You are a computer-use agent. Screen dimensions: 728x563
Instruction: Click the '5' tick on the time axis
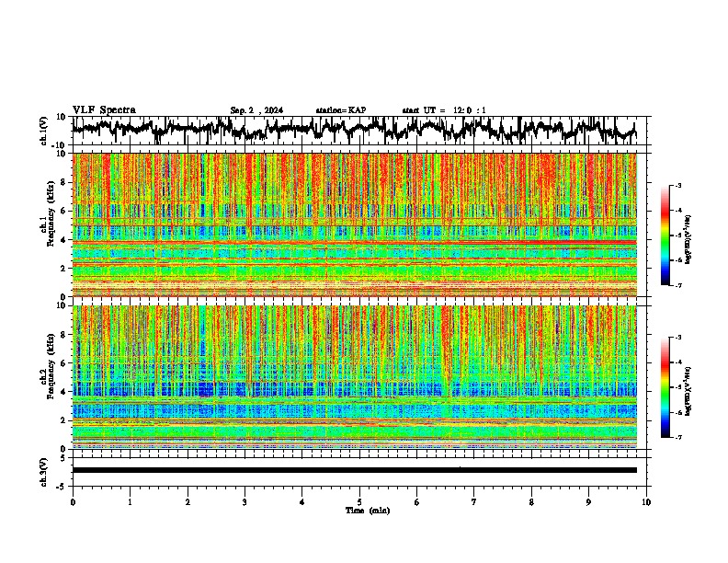coord(359,502)
